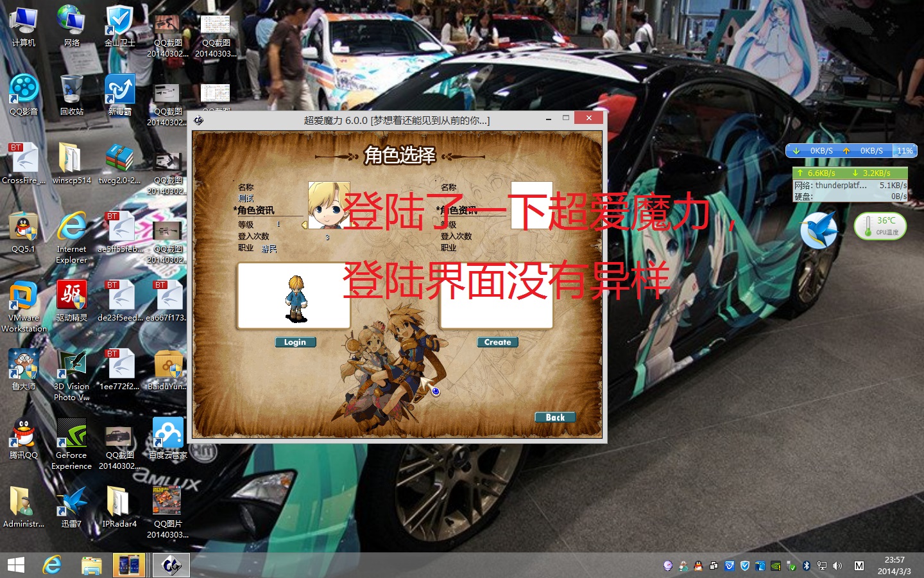Viewport: 924px width, 578px height.
Task: Click the volume icon in system tray
Action: pyautogui.click(x=837, y=566)
